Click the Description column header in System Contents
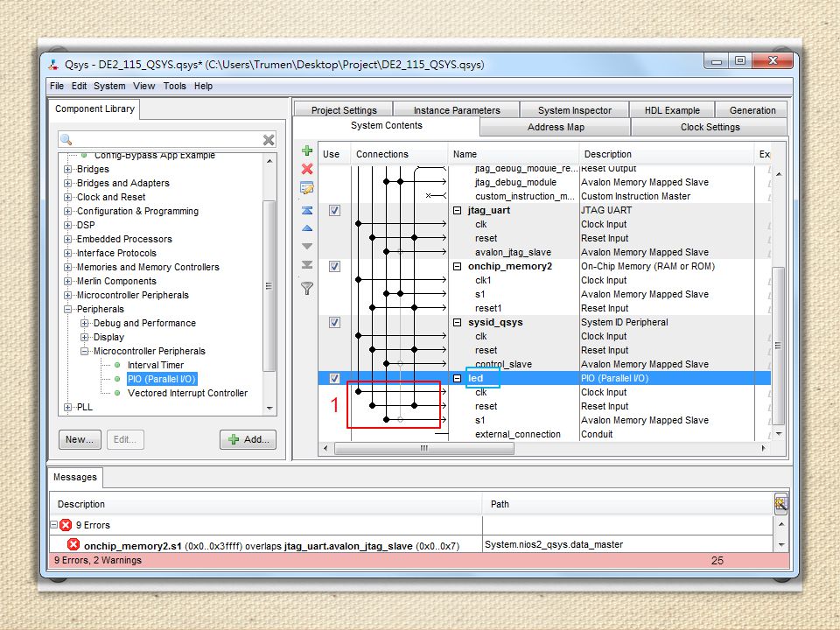 tap(667, 154)
